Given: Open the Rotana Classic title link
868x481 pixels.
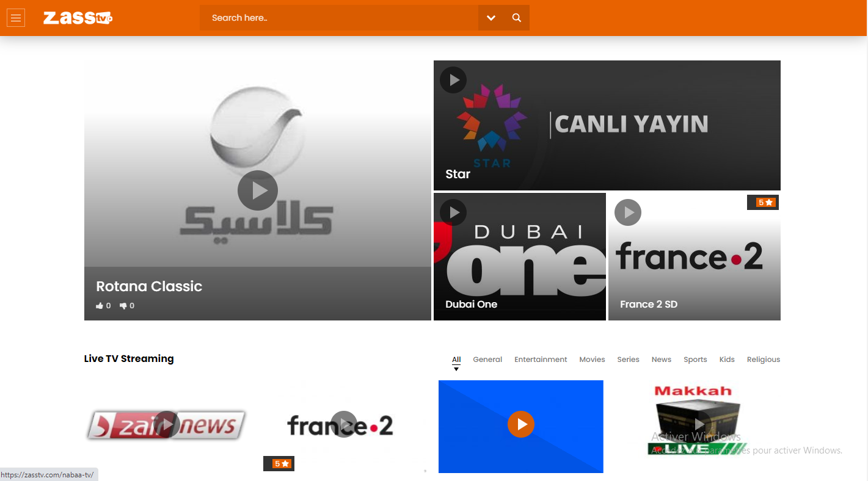Looking at the screenshot, I should click(x=149, y=286).
